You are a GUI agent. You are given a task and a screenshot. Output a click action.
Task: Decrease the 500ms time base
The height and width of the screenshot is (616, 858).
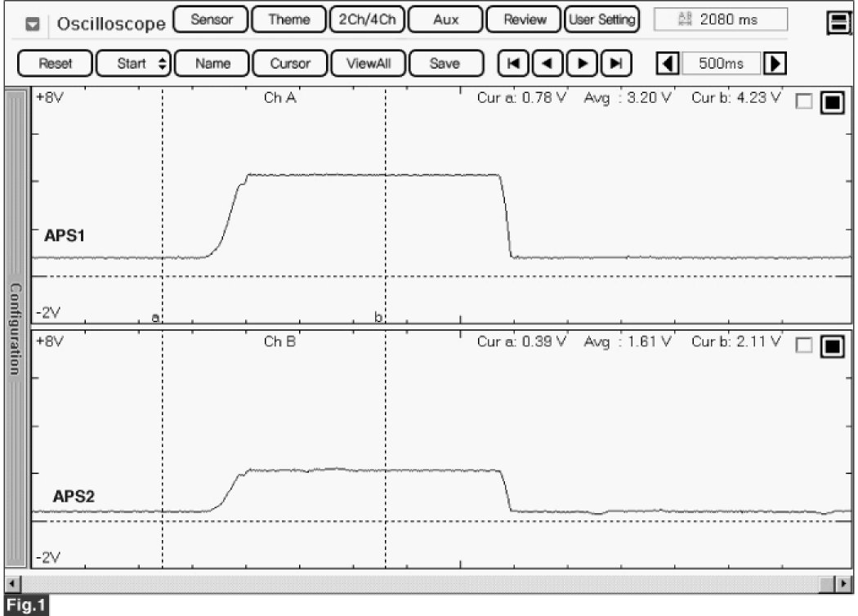669,63
